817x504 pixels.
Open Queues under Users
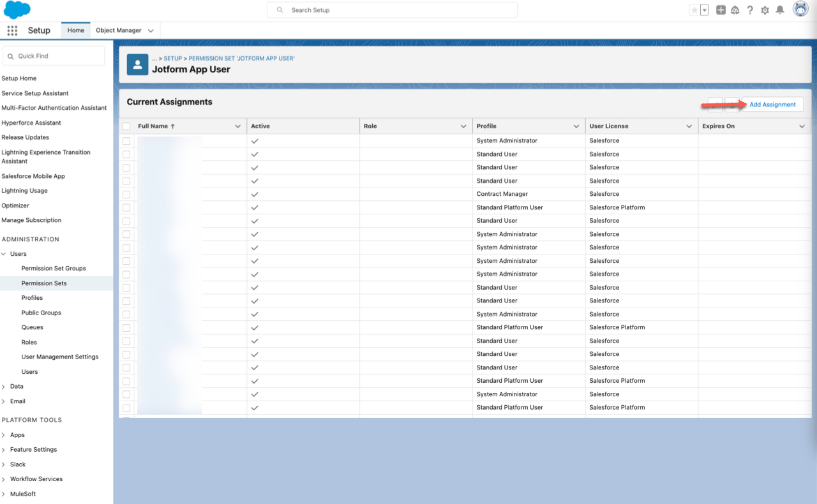[x=33, y=327]
